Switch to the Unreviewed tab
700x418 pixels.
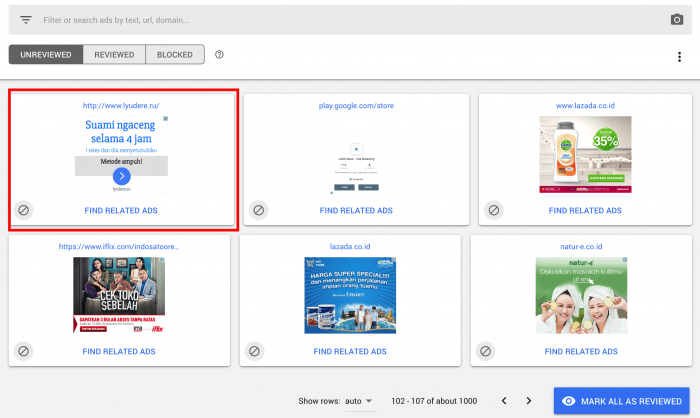(x=46, y=54)
